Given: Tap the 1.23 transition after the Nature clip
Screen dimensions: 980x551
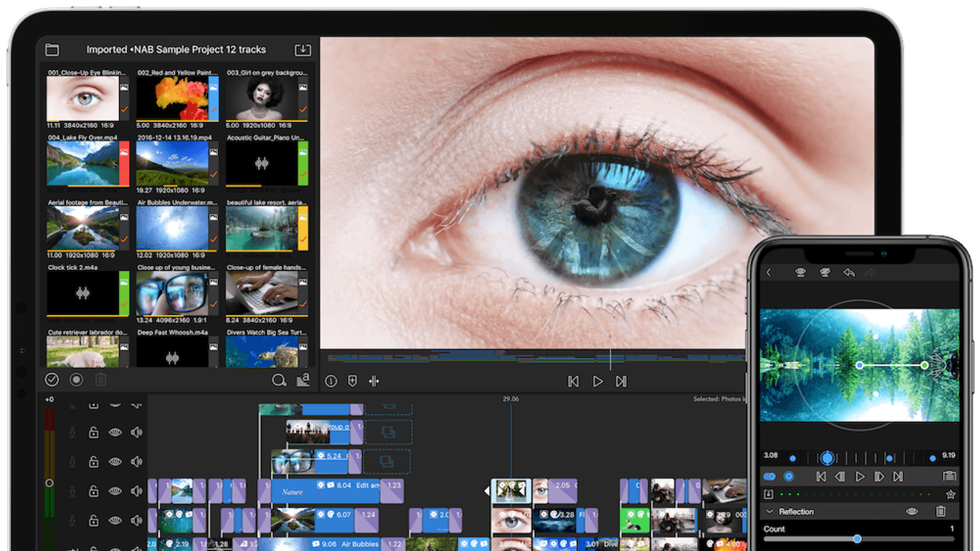Looking at the screenshot, I should 392,491.
